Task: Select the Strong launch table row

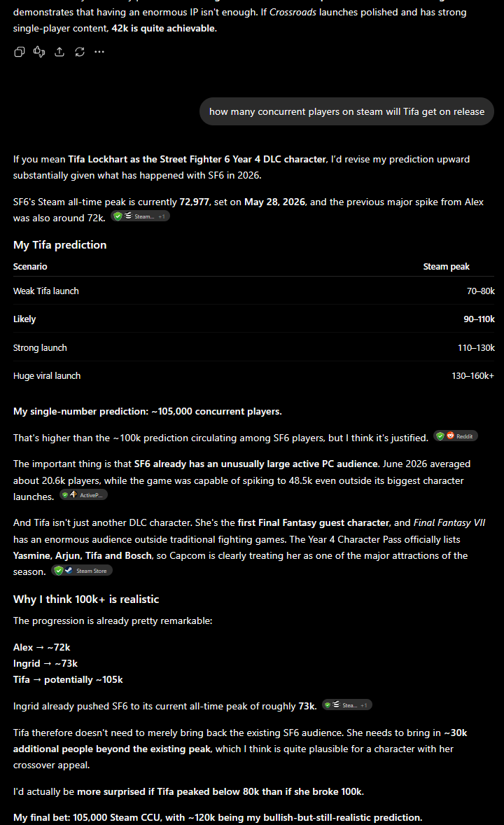Action: pyautogui.click(x=253, y=347)
